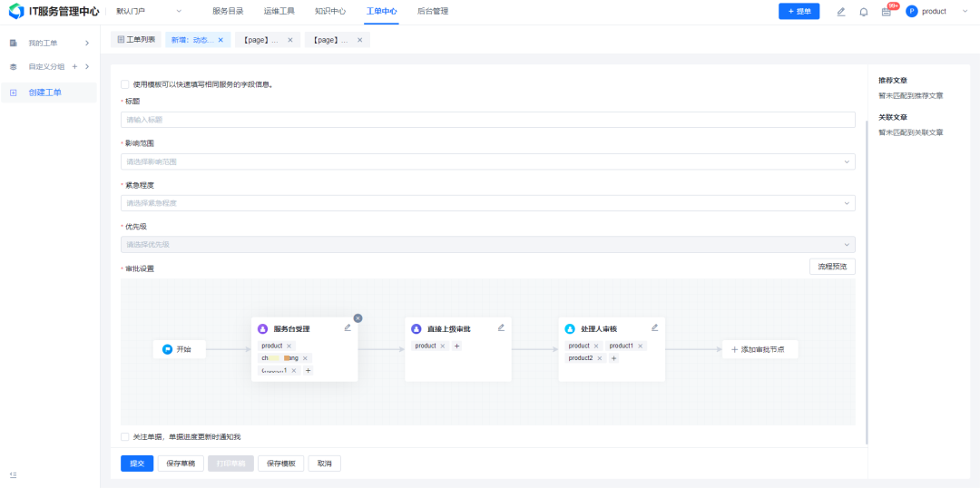Add an approver to 直接上级审批 node
This screenshot has width=980, height=488.
tap(456, 346)
